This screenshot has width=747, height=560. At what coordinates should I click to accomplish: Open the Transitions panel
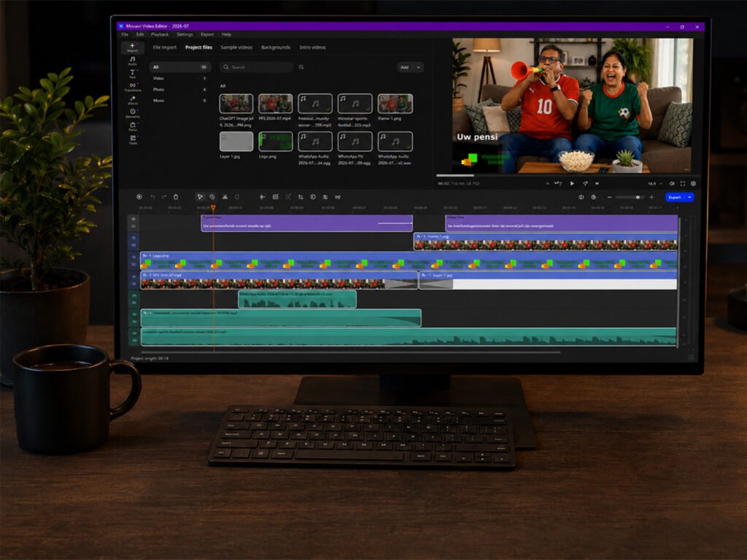[x=133, y=87]
